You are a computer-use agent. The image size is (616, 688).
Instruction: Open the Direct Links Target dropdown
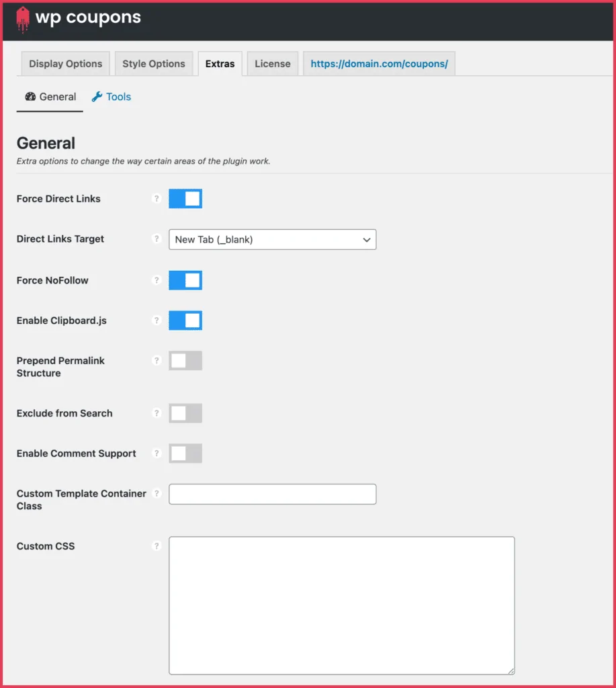click(272, 240)
